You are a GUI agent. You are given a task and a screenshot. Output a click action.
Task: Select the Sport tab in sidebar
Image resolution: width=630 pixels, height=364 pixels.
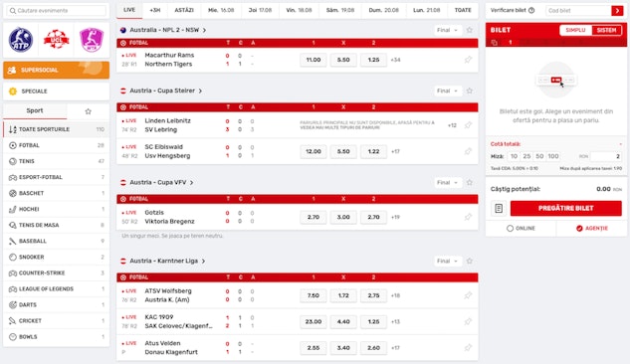tap(35, 110)
